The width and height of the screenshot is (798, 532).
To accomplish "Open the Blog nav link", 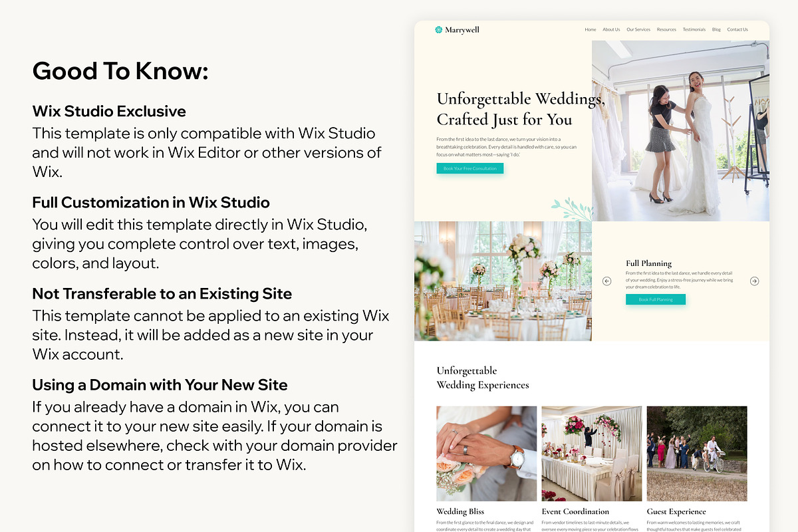I will coord(716,29).
